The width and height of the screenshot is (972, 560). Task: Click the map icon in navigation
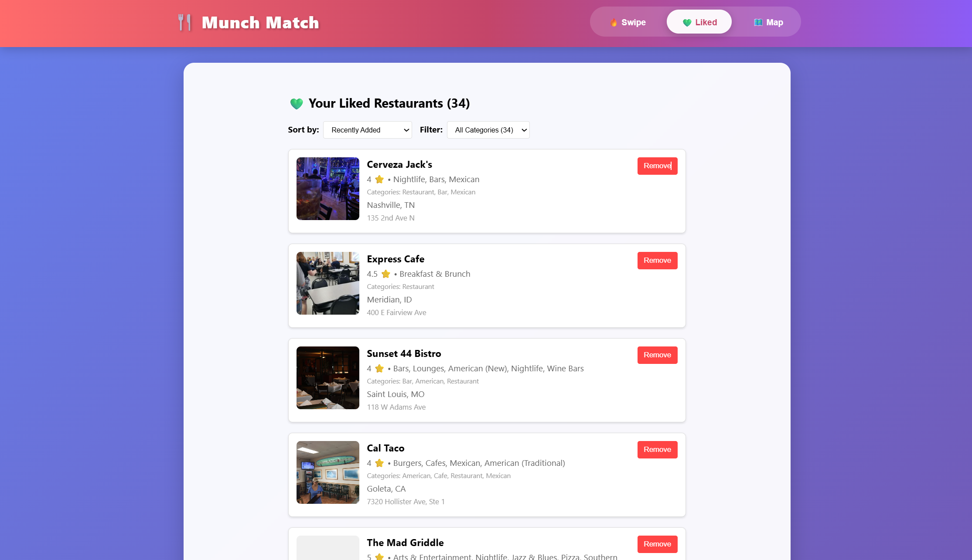758,22
